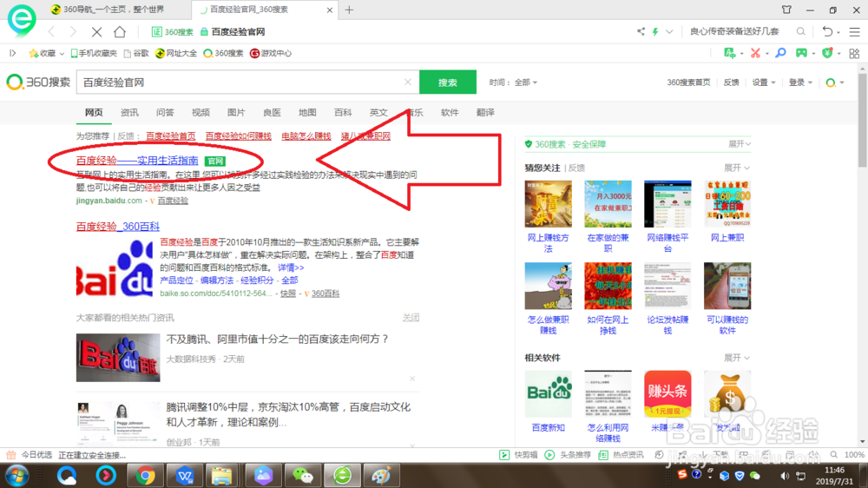Click the lightning speed-mode icon

coord(655,31)
